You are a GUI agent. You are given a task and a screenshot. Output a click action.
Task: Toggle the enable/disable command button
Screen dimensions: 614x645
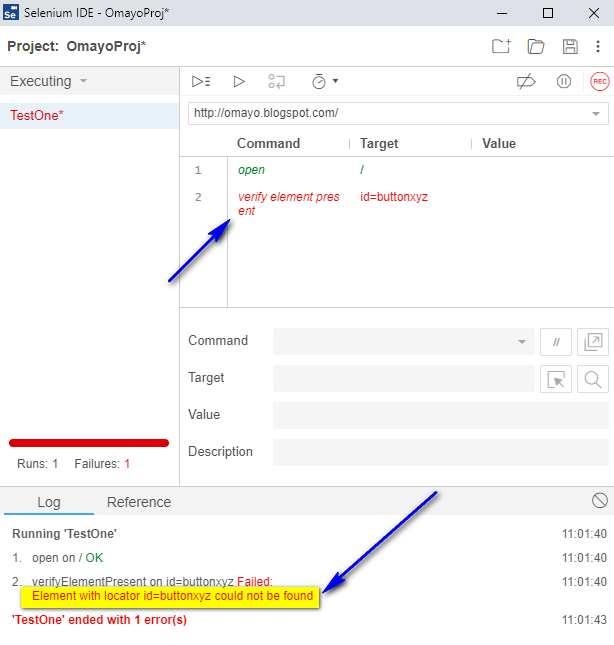click(556, 342)
